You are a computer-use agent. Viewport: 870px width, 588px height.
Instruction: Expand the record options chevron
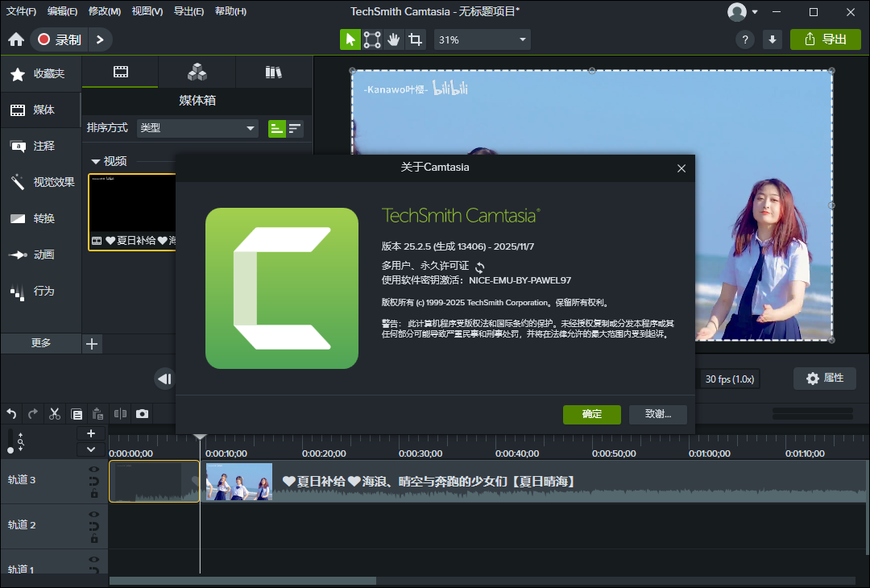coord(100,40)
